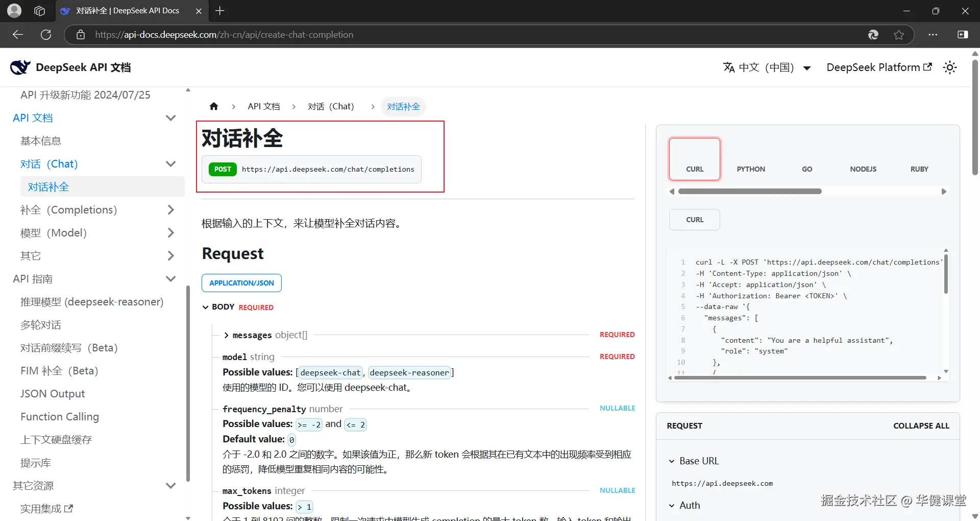
Task: Click the code block horizontal scrollbar
Action: point(801,378)
